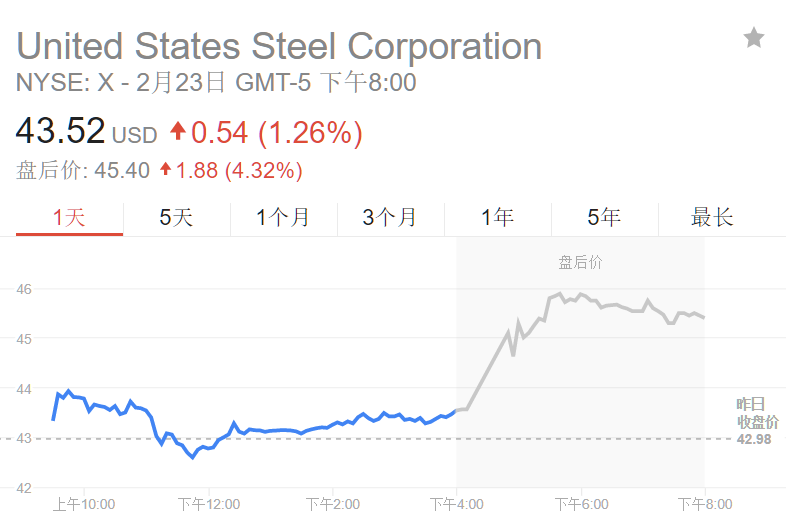Click the NYSE: X exchange ticker text
Image resolution: width=786 pixels, height=518 pixels.
click(65, 83)
